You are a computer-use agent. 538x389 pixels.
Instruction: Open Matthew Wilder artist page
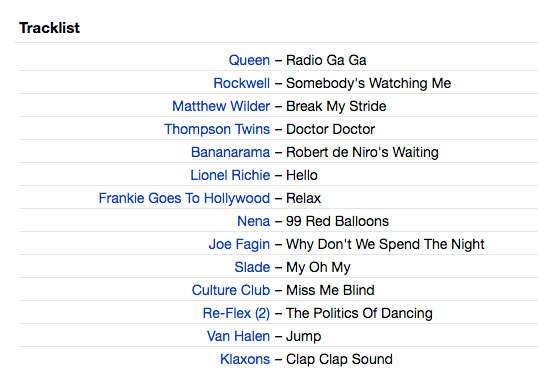(221, 106)
